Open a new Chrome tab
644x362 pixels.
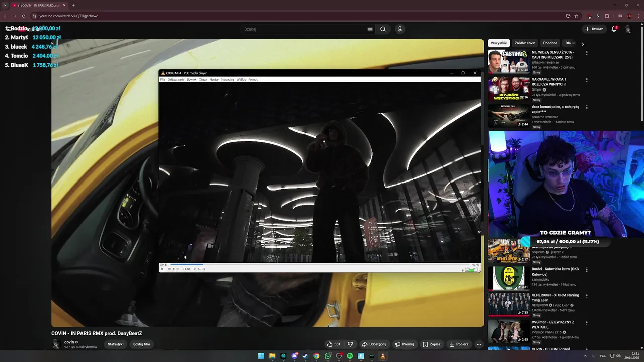click(73, 5)
